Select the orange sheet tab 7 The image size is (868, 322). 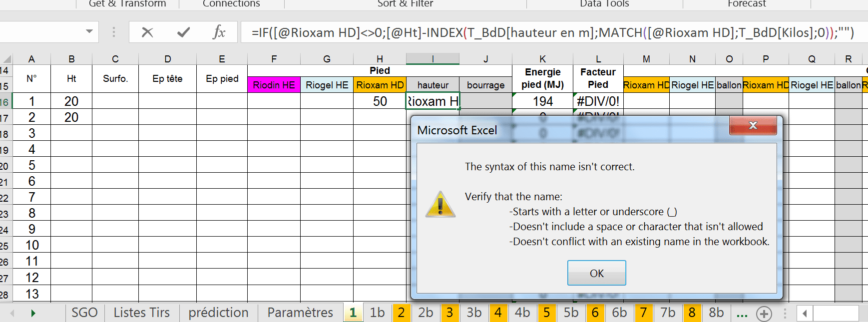pyautogui.click(x=643, y=313)
